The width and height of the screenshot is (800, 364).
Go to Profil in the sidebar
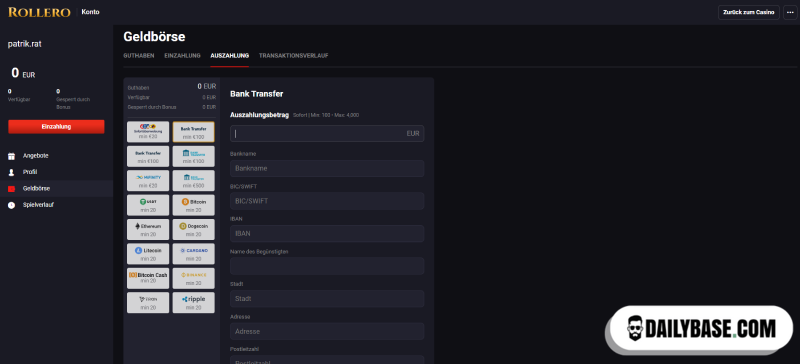click(30, 172)
